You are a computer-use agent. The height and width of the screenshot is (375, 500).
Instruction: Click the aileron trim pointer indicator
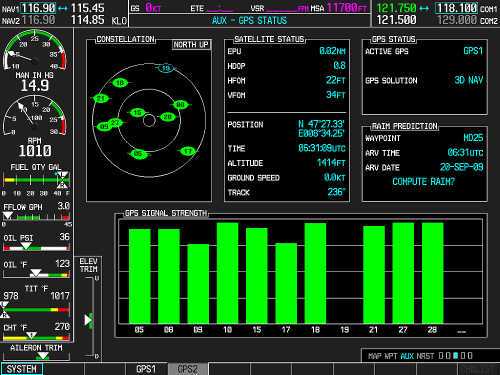43,356
